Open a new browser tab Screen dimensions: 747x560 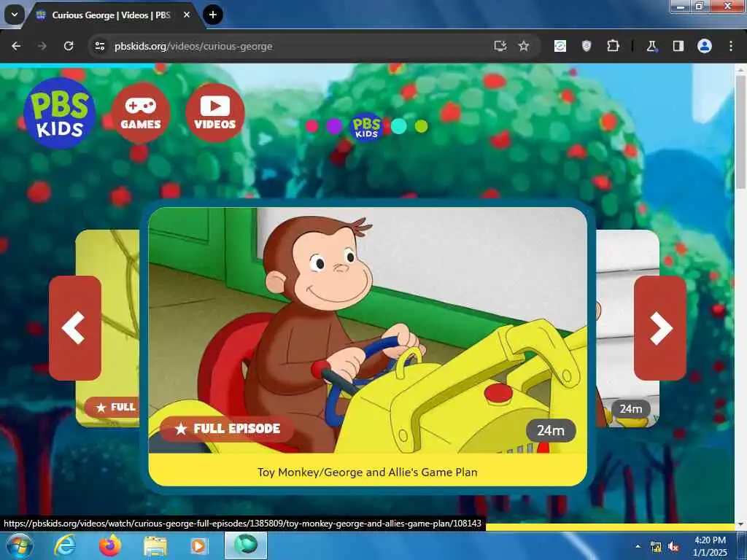(213, 15)
